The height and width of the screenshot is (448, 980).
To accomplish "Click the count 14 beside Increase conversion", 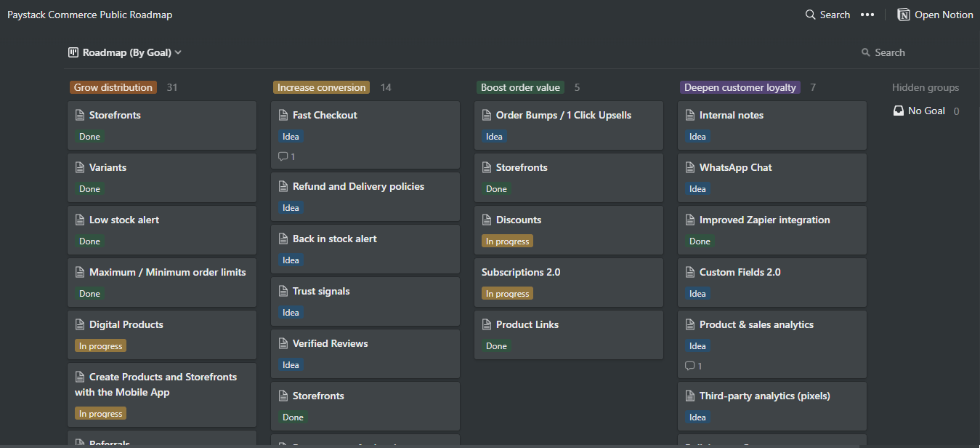I will (x=386, y=87).
